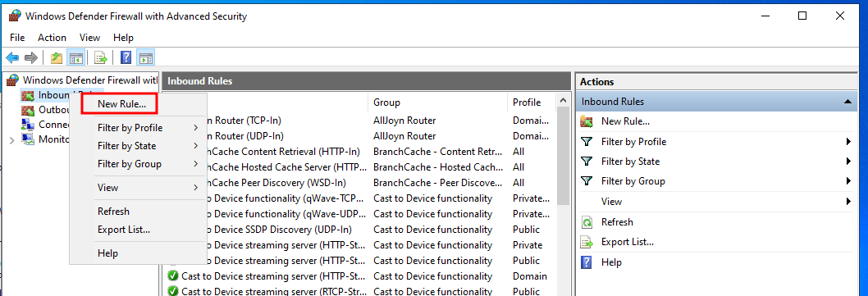The image size is (868, 296).
Task: Open the File menu
Action: pyautogui.click(x=17, y=38)
